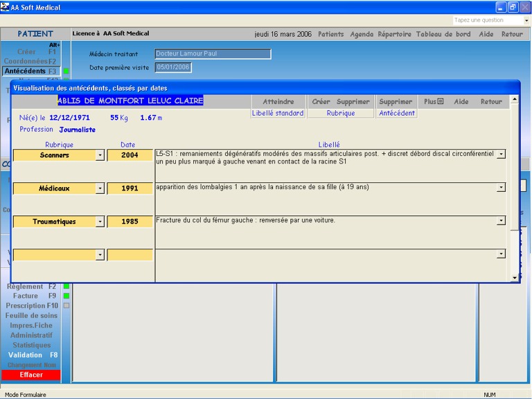
Task: Click the AA Soft Medical title bar icon
Action: pos(5,7)
